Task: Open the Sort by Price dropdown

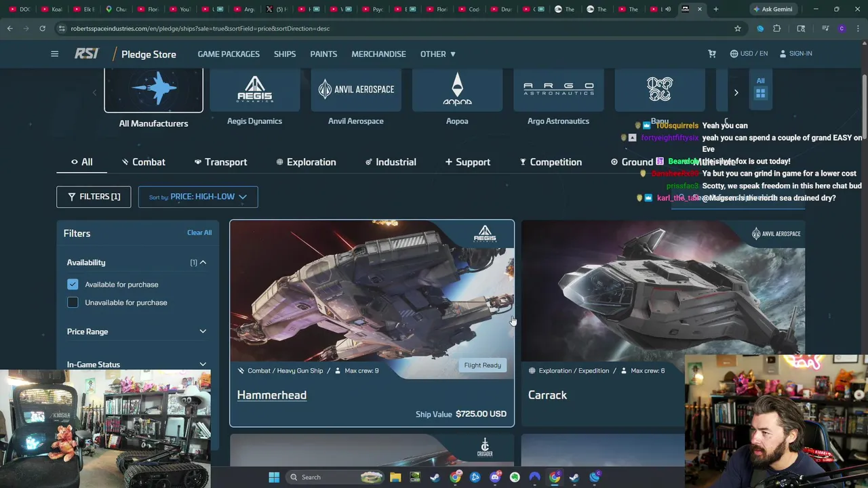Action: click(198, 197)
